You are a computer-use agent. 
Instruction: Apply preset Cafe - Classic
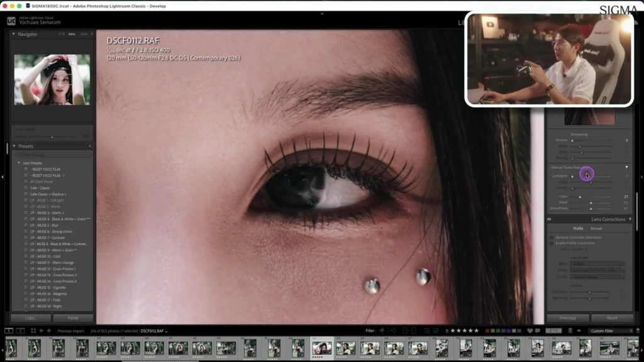tap(40, 188)
